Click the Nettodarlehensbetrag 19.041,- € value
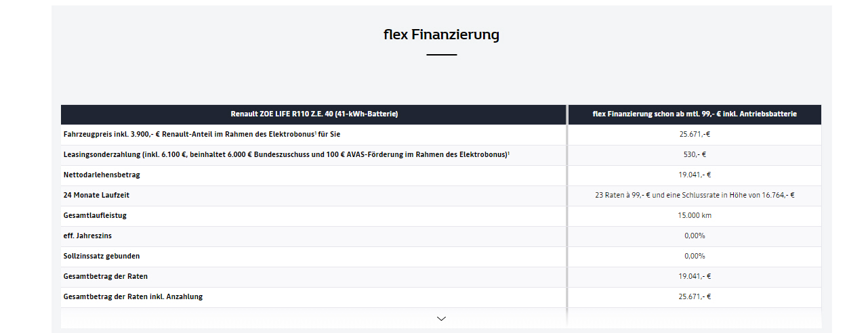The width and height of the screenshot is (868, 333). pos(695,175)
